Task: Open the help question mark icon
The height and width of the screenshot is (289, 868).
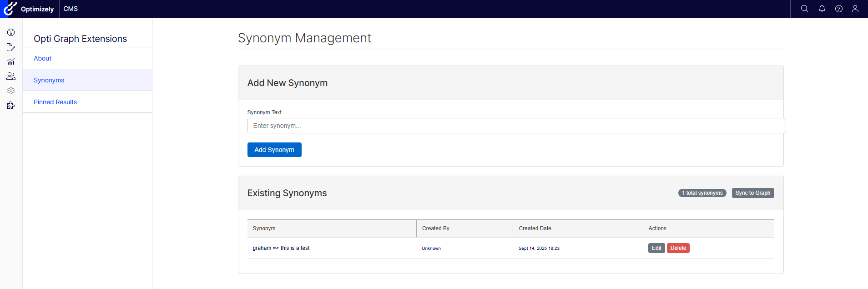Action: [x=838, y=9]
